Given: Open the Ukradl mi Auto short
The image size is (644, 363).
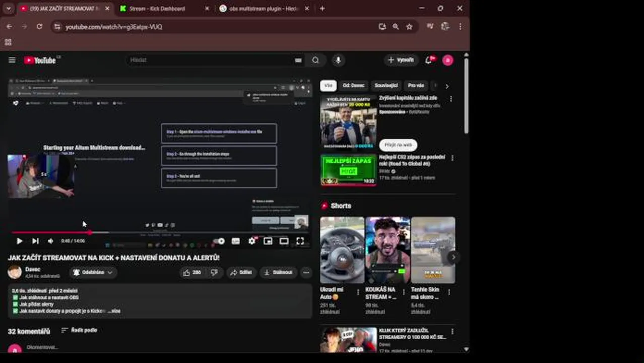Looking at the screenshot, I should click(342, 250).
